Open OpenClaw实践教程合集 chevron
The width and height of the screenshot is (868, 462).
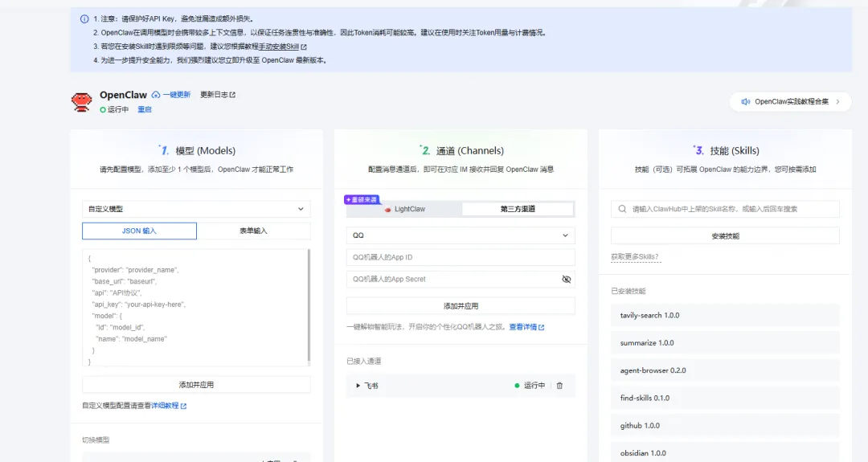[837, 102]
